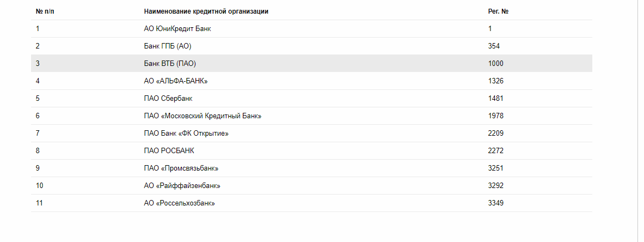Select Банк ГПБ (АО) entry

click(x=168, y=46)
